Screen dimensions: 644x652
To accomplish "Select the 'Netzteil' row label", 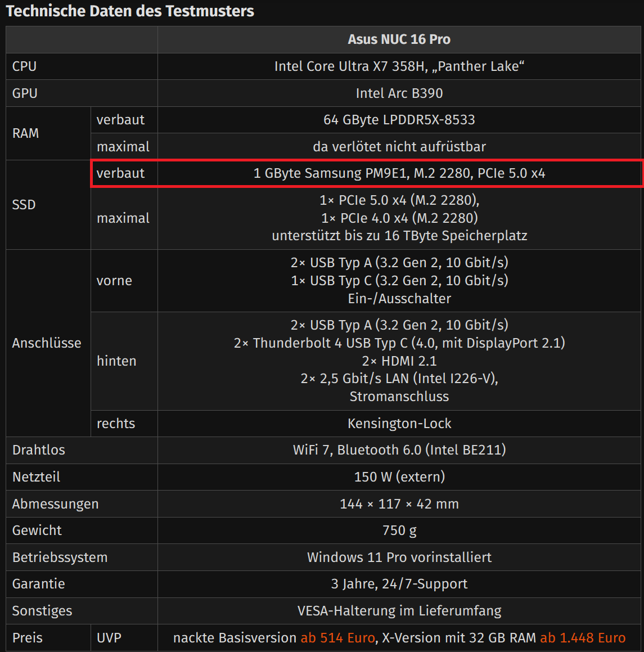I will pyautogui.click(x=36, y=477).
